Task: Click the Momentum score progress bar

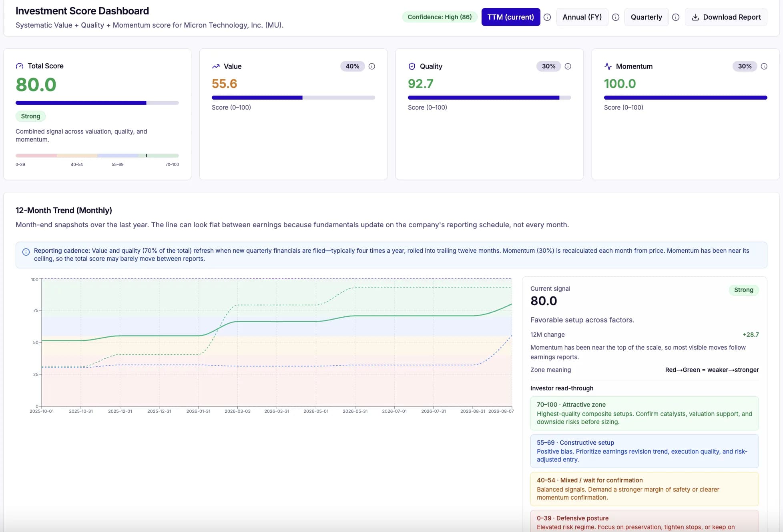Action: [x=686, y=98]
